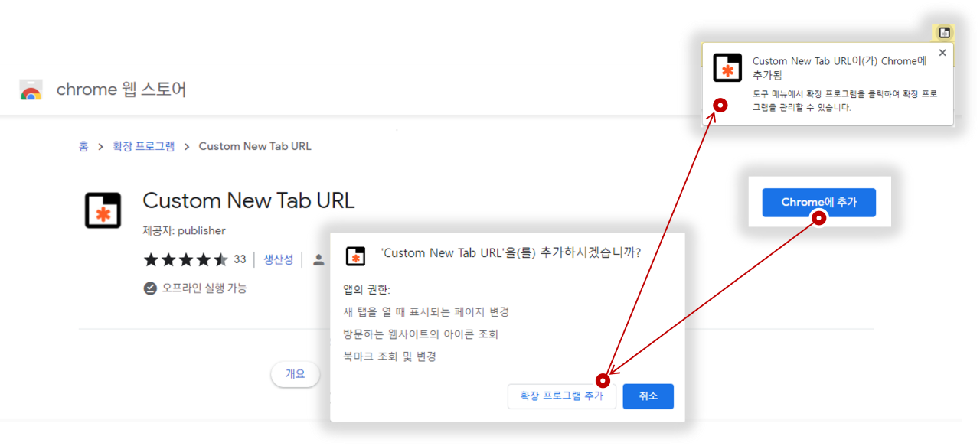Click the dialog's '추가하시겠습니까?' title
Image resolution: width=980 pixels, height=446 pixels.
tap(511, 253)
